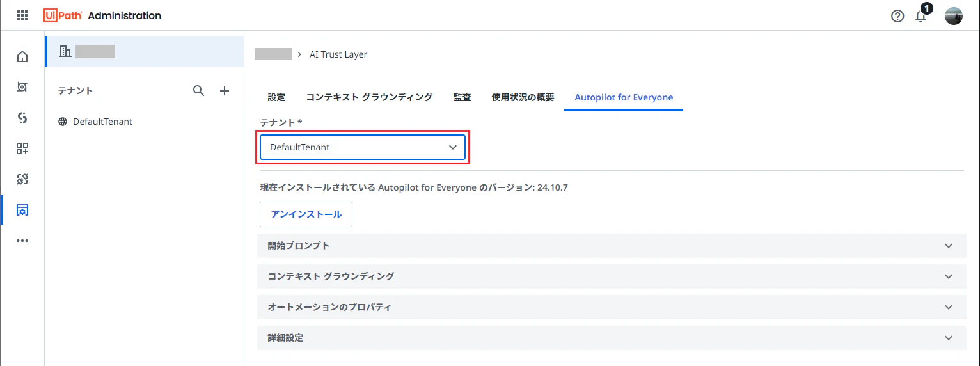This screenshot has height=366, width=980.
Task: Click the AI Trust Layer breadcrumb
Action: [338, 54]
